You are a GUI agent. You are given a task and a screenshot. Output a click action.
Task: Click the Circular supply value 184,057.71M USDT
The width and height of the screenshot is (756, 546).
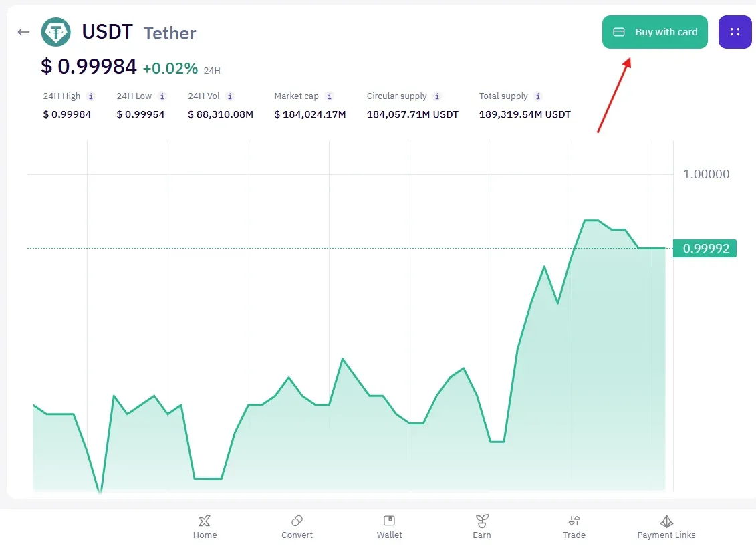412,114
